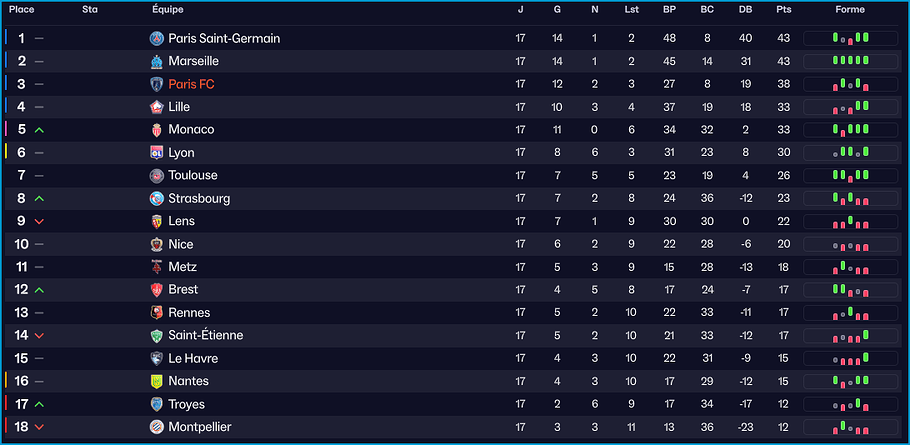Open the Saint-Étienne team link

[205, 335]
